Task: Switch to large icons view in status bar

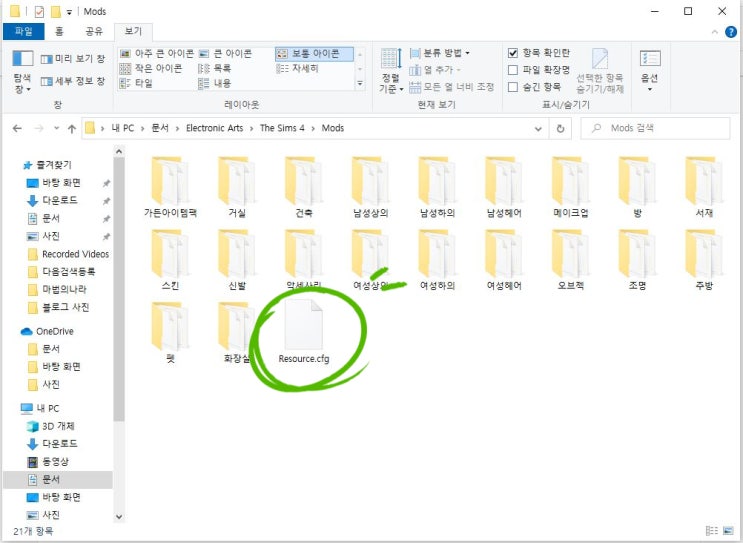Action: click(728, 531)
